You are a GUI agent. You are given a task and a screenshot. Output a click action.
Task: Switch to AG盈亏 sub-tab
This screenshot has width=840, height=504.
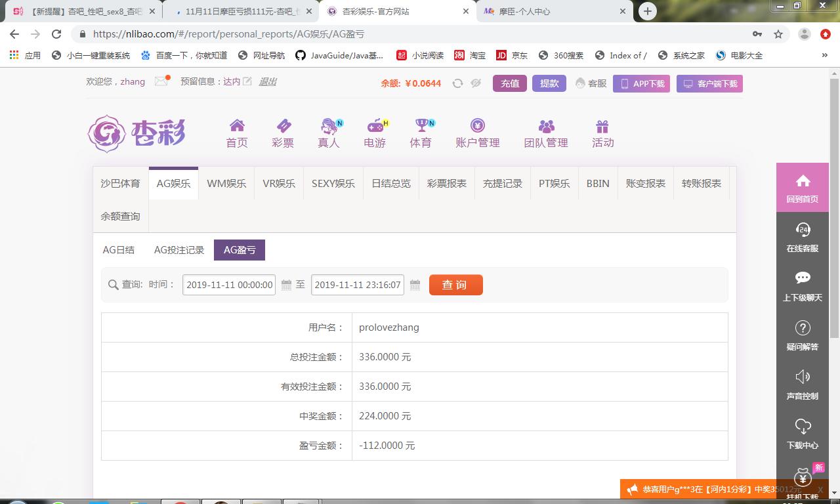coord(240,250)
